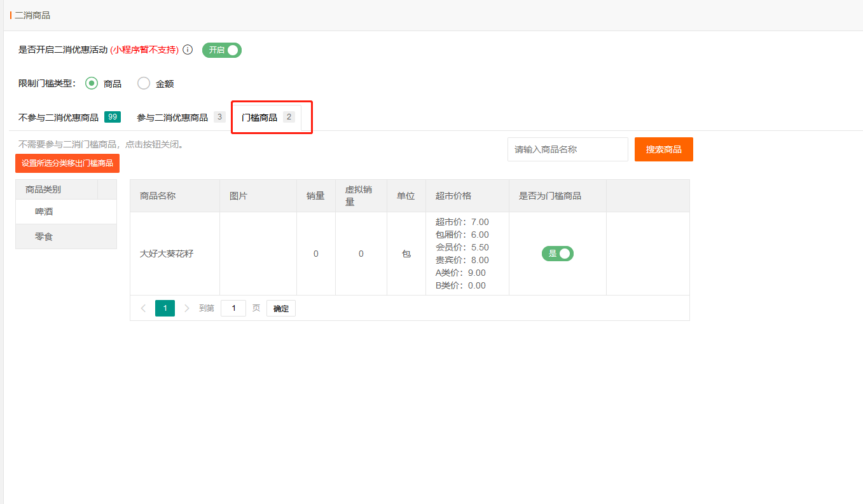863x504 pixels.
Task: Click the product name 大好大葵花籽
Action: pos(167,254)
